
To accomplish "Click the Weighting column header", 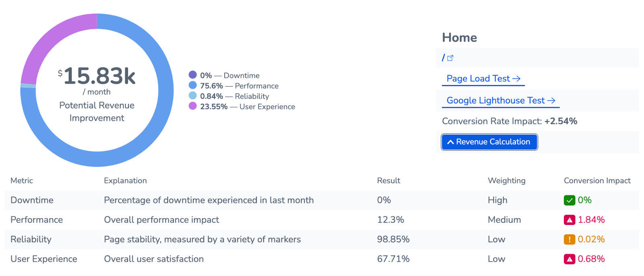I will tap(506, 181).
